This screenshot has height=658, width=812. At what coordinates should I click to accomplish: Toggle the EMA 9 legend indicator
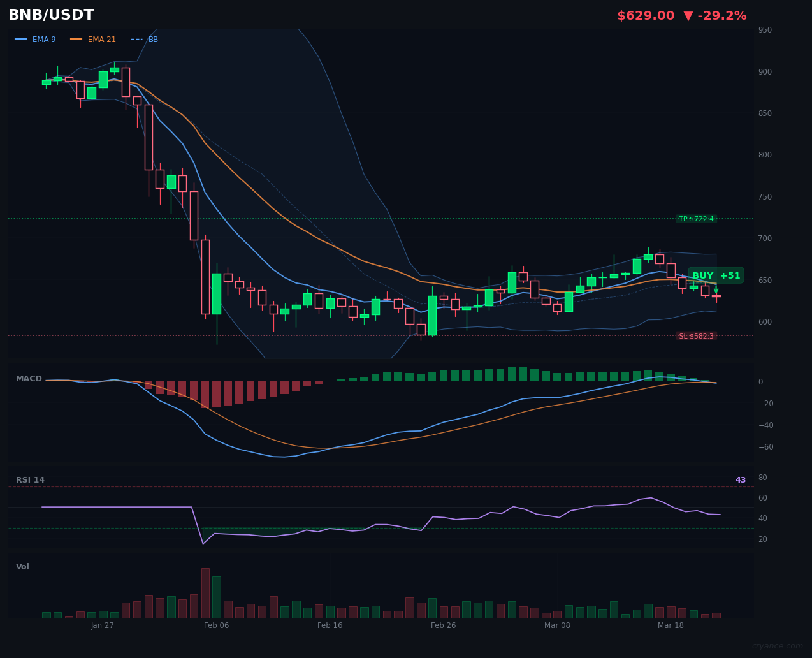35,39
